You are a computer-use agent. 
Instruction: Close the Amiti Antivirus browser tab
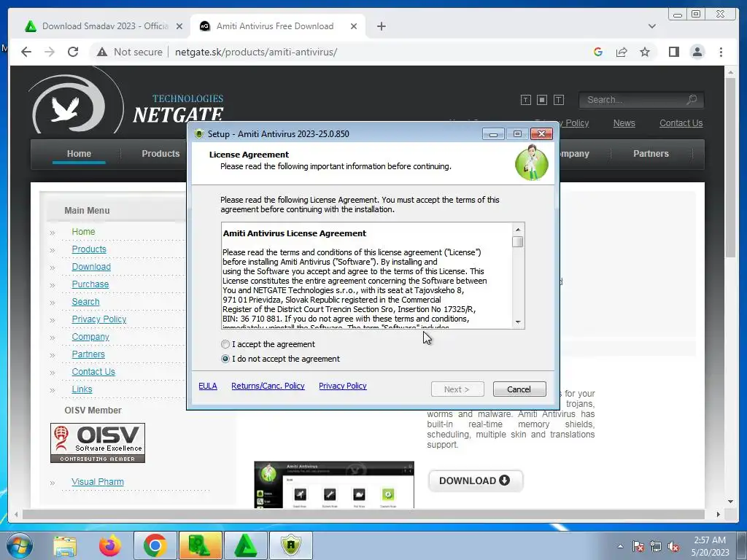tap(354, 26)
